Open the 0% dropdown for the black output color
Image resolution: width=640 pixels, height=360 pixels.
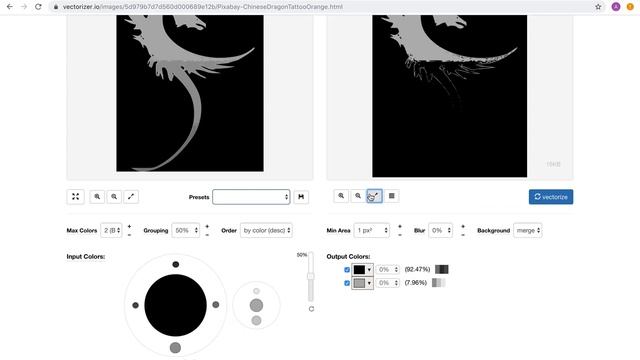387,270
